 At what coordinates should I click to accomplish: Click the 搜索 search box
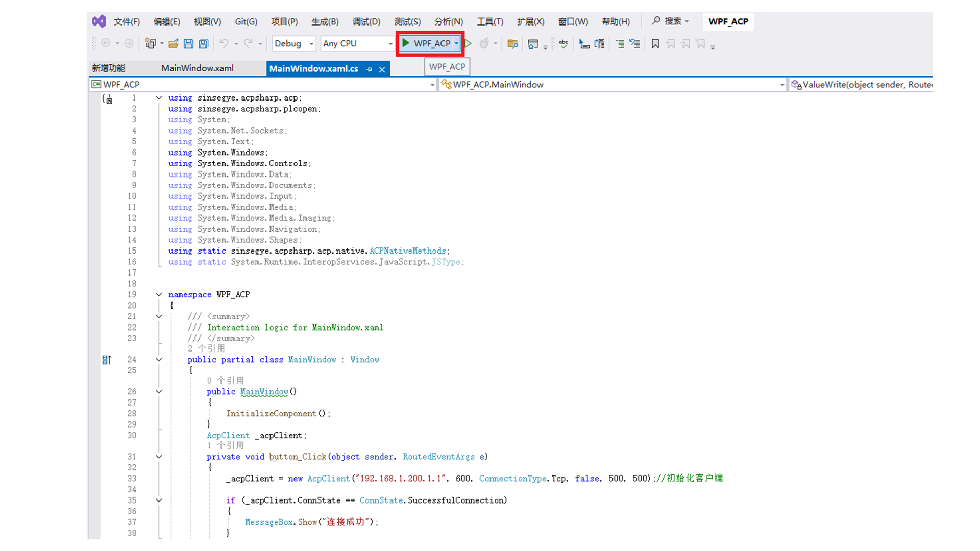tap(671, 21)
